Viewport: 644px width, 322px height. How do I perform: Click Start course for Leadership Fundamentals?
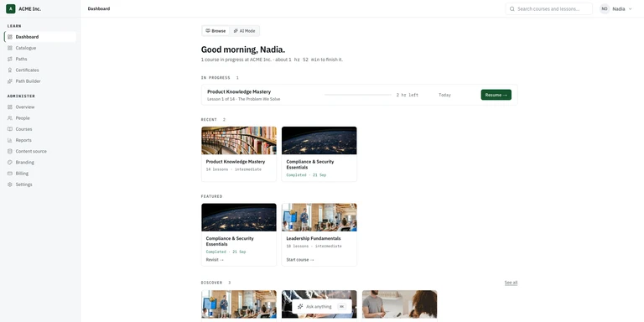[300, 260]
